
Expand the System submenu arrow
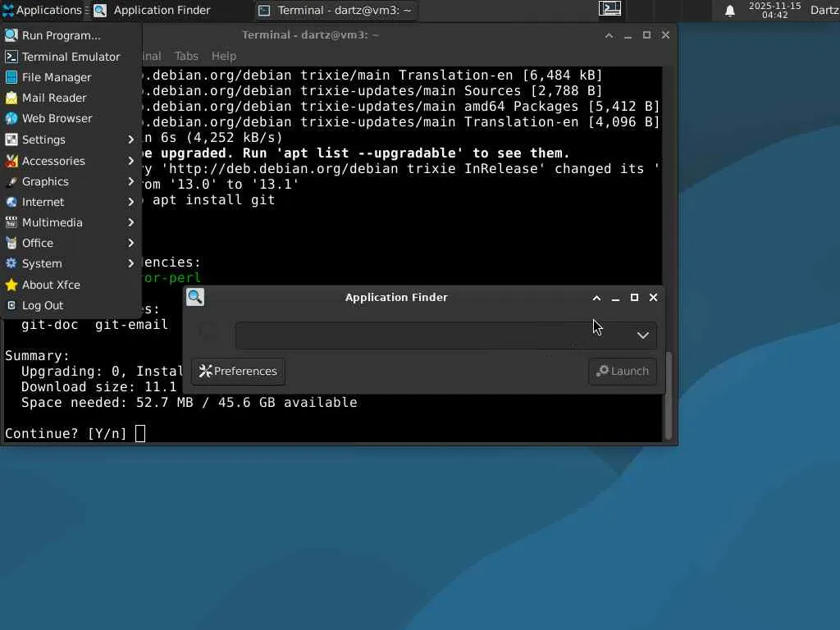(130, 263)
